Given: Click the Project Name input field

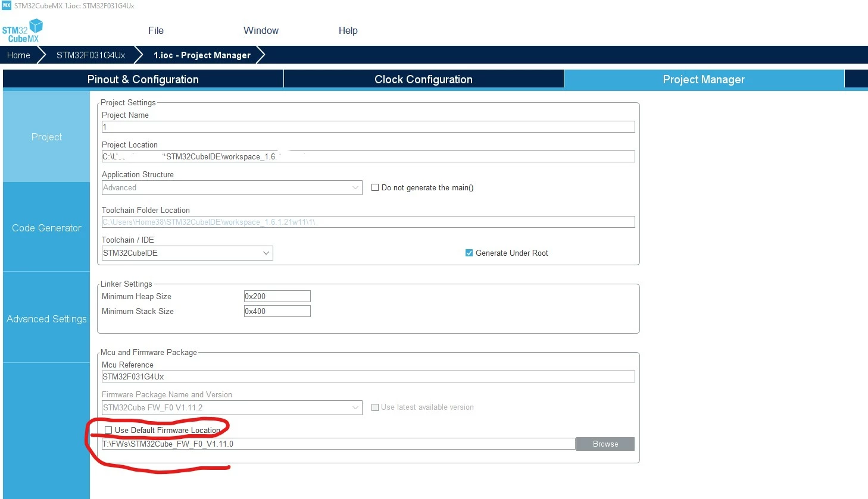Looking at the screenshot, I should click(x=368, y=127).
